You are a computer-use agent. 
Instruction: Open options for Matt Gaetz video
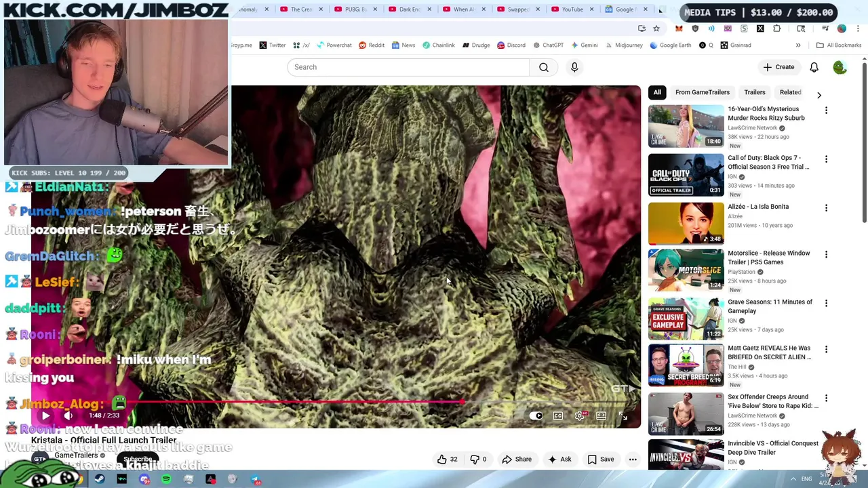coord(826,350)
